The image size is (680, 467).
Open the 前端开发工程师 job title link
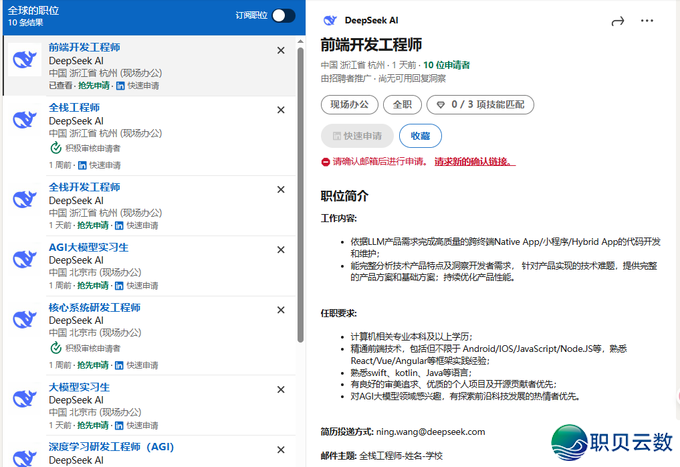point(84,47)
